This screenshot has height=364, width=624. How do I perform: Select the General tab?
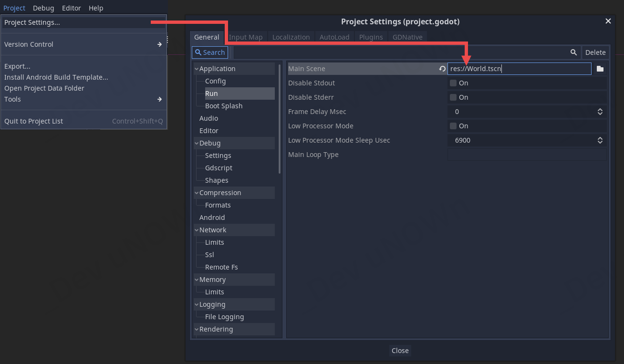[207, 37]
